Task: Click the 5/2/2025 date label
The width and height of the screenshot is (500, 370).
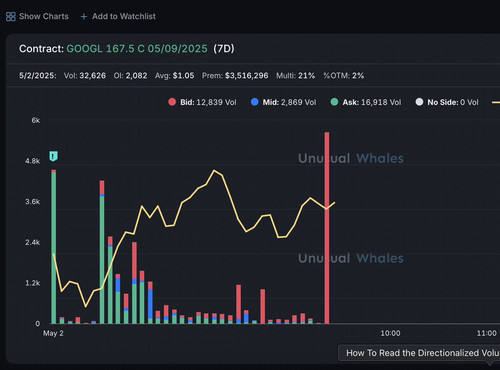Action: point(38,76)
